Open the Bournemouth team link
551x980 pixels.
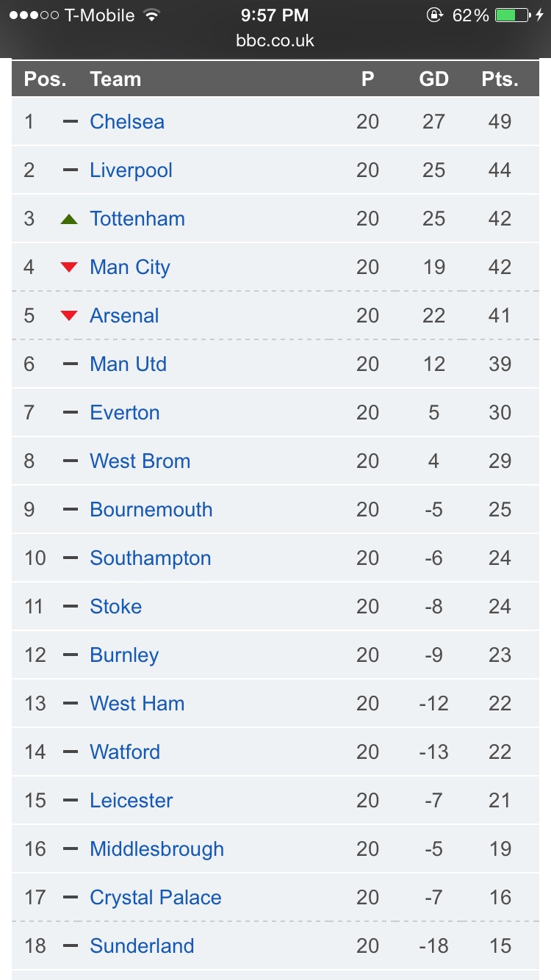(151, 510)
